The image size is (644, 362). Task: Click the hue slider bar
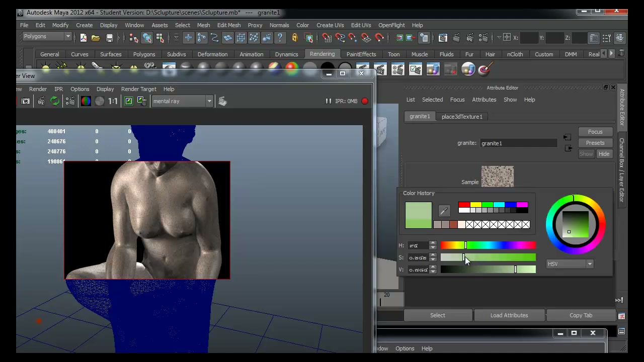click(x=488, y=245)
